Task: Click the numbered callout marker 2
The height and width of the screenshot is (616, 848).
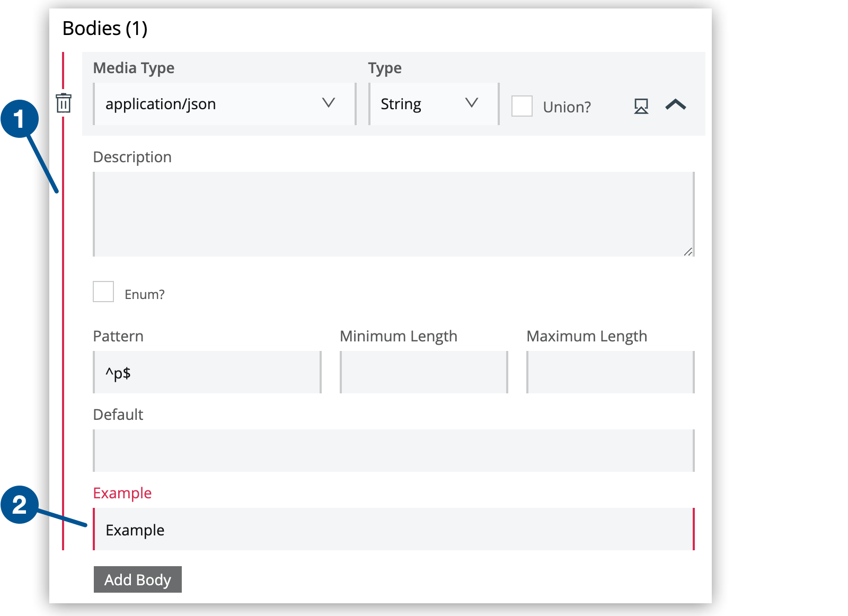Action: point(20,504)
